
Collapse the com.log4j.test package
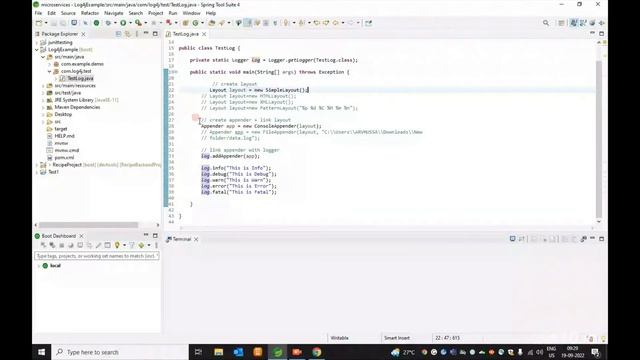[50, 71]
